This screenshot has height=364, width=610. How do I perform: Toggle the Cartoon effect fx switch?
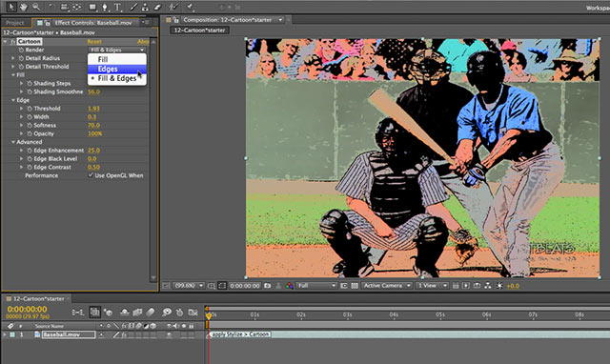[12, 41]
